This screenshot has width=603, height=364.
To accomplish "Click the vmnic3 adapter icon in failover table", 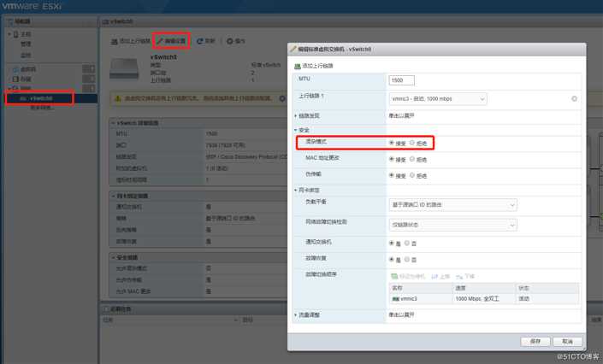I will point(395,299).
